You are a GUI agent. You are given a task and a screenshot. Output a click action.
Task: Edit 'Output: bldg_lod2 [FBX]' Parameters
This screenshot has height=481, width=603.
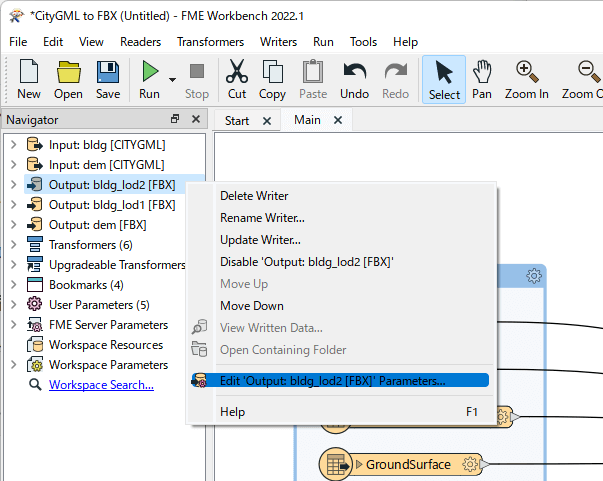340,381
